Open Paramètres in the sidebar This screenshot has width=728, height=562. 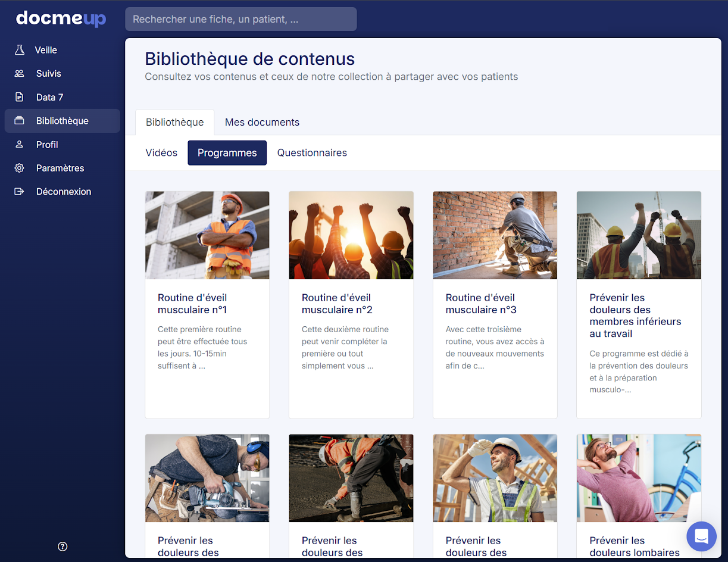(x=63, y=168)
